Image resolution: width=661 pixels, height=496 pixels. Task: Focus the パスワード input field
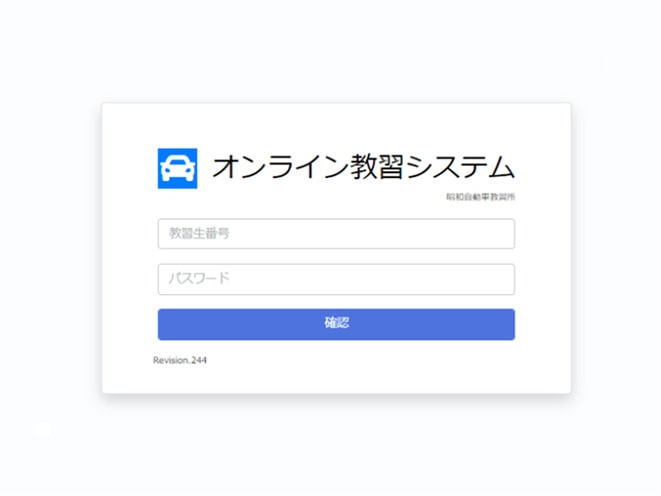coord(336,279)
